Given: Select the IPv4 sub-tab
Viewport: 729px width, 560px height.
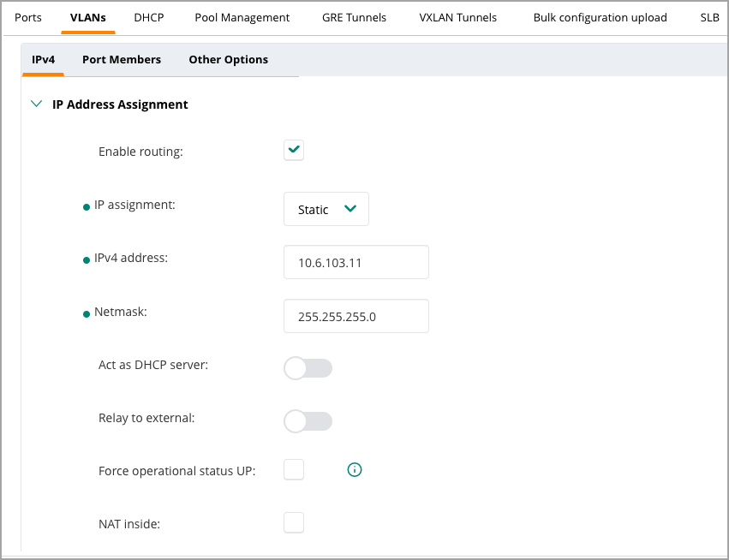Looking at the screenshot, I should tap(43, 59).
